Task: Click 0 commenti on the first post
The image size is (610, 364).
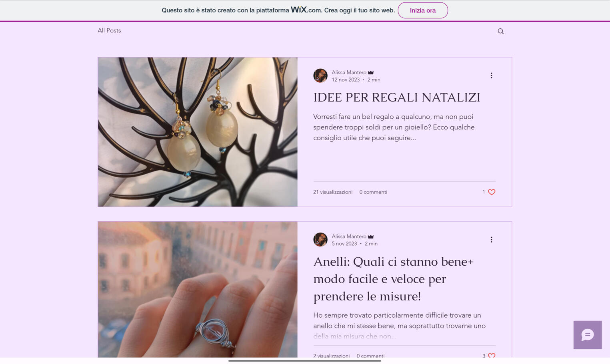Action: click(x=373, y=192)
